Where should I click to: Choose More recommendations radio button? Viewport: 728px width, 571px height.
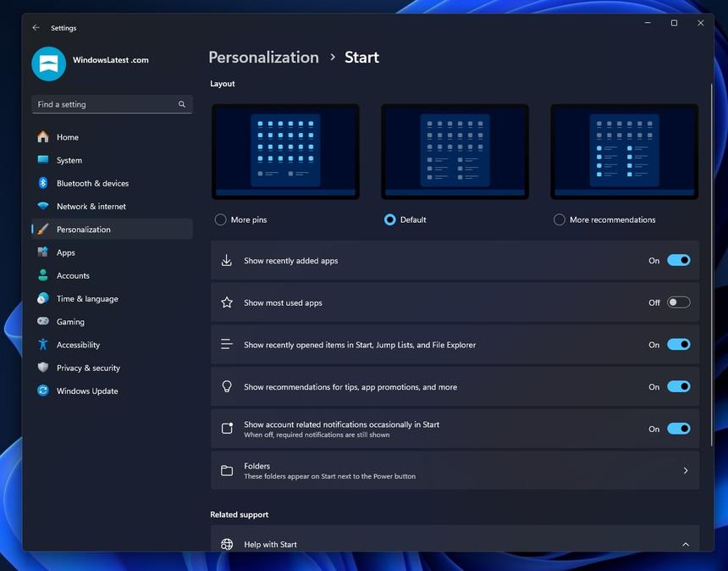click(560, 219)
